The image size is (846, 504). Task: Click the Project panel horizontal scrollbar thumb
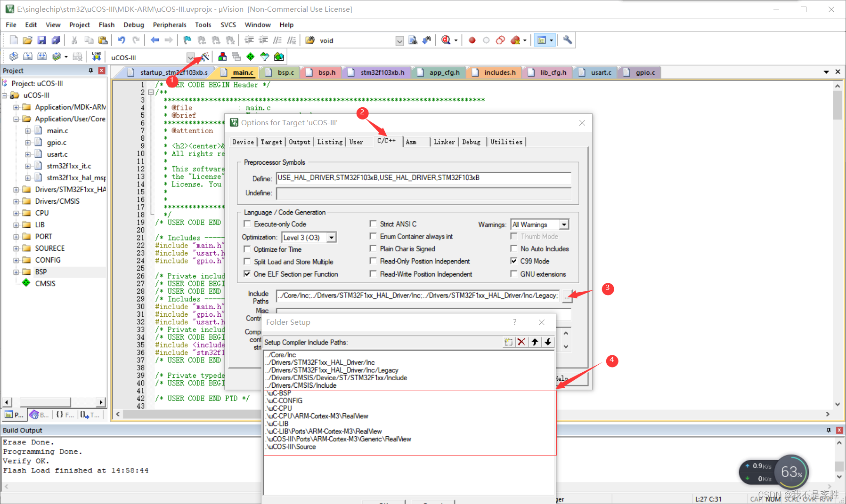[x=45, y=402]
